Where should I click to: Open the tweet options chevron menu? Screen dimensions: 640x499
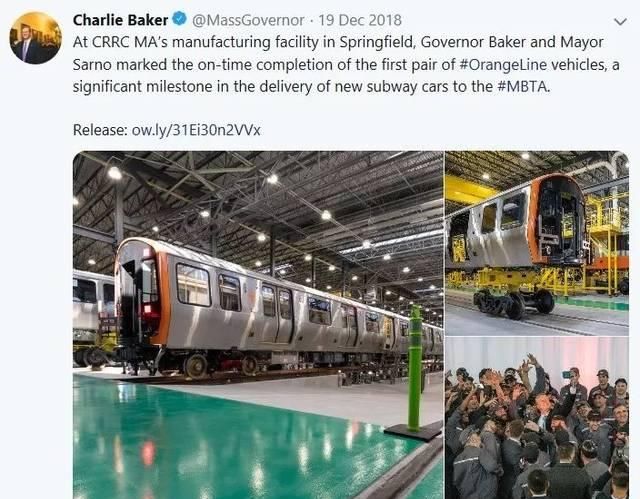point(620,22)
